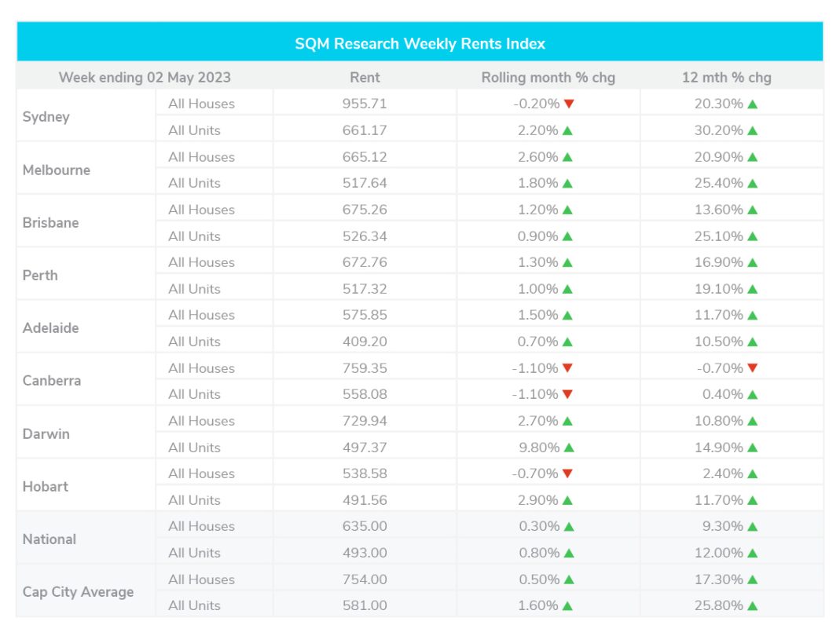Viewport: 840px width, 636px height.
Task: Click the green up arrow beside 2.60%
Action: click(568, 157)
